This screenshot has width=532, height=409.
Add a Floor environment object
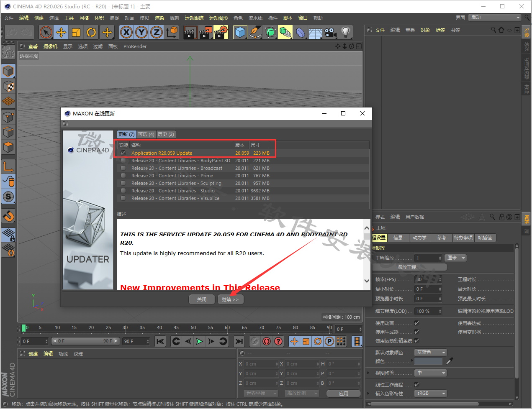click(316, 32)
